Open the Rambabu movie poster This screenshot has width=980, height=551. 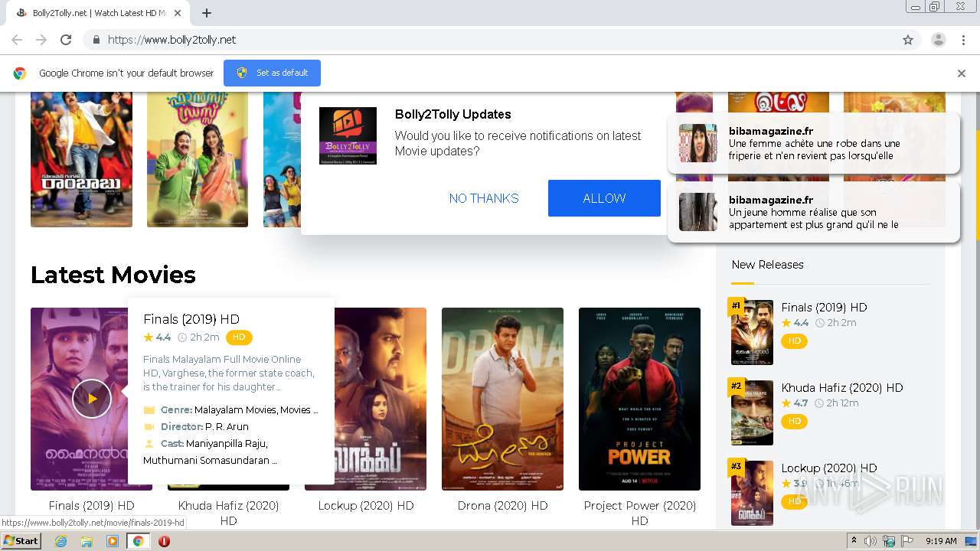[x=81, y=159]
